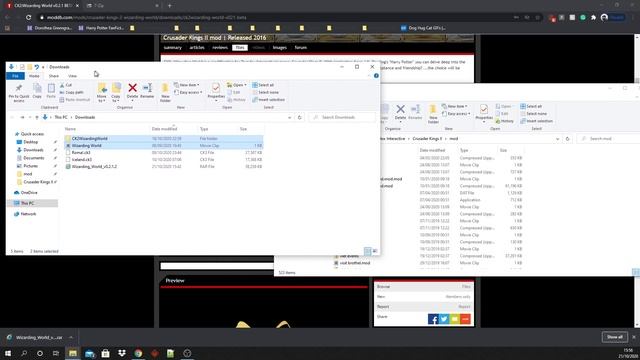This screenshot has width=640, height=360.
Task: Click Search mod field
Action: (608, 139)
